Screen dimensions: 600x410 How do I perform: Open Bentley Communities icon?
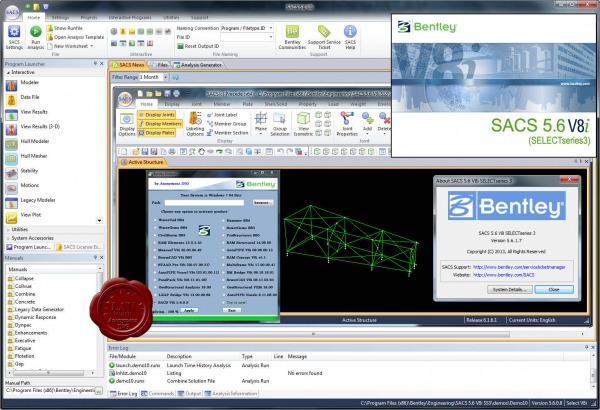pyautogui.click(x=292, y=37)
